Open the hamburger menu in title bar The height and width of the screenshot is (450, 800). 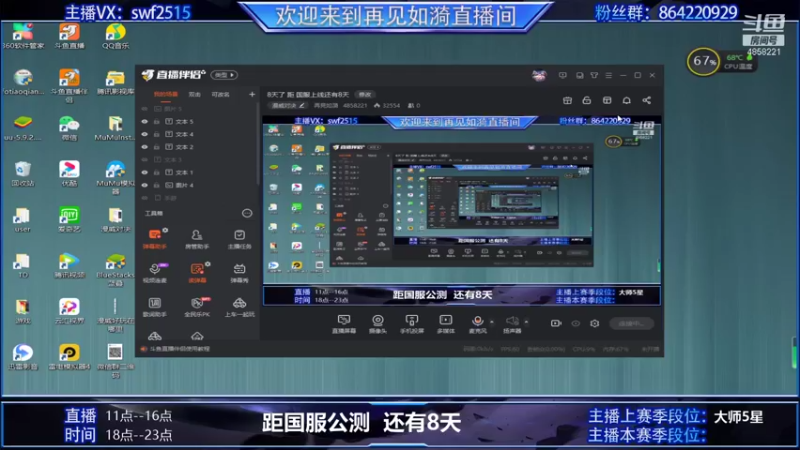pyautogui.click(x=609, y=76)
